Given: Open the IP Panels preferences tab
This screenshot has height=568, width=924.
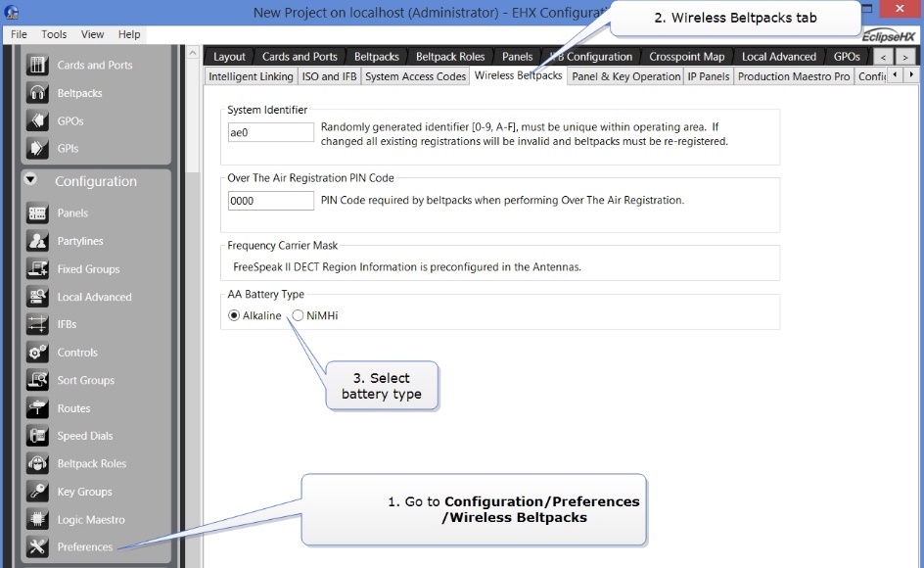Looking at the screenshot, I should (709, 76).
